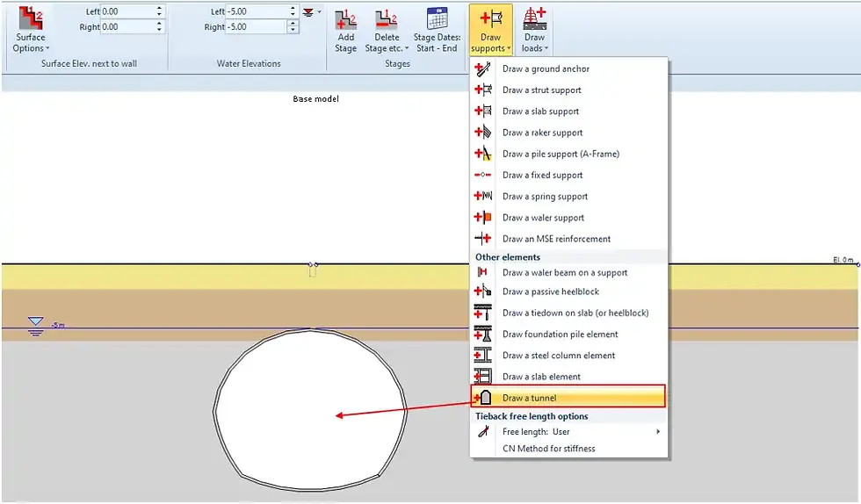The image size is (861, 504).
Task: Open the water table options dropdown icon
Action: (311, 12)
